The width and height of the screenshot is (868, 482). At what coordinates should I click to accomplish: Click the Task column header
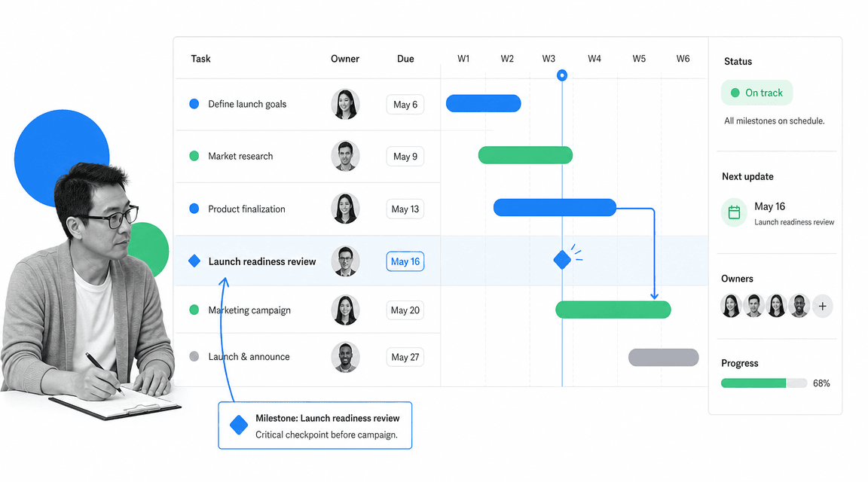201,59
